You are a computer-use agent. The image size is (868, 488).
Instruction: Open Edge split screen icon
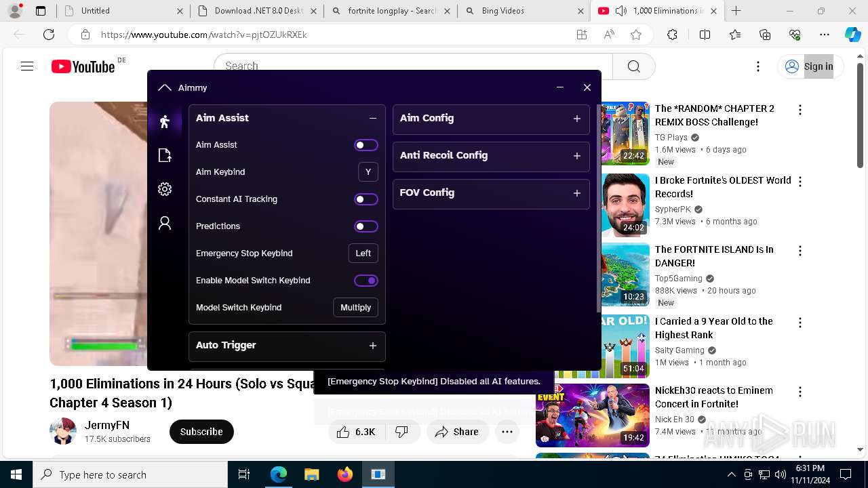pyautogui.click(x=705, y=35)
